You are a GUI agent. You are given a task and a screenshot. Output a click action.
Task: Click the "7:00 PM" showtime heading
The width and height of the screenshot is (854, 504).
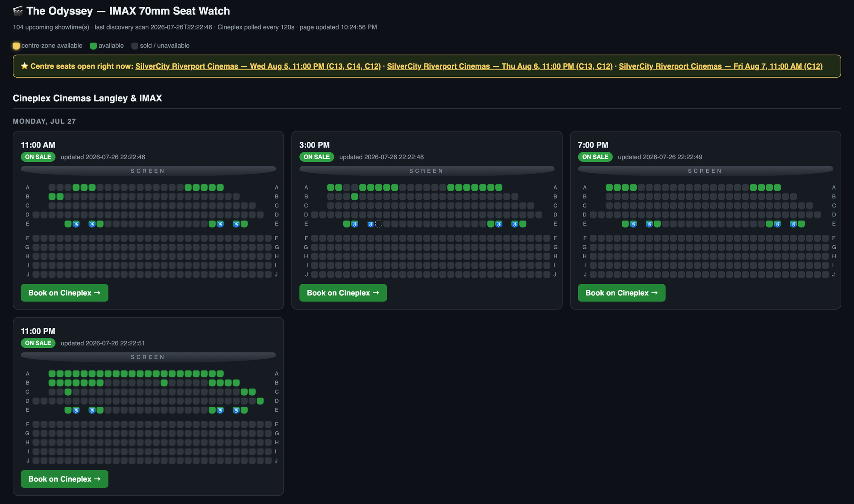pyautogui.click(x=593, y=145)
